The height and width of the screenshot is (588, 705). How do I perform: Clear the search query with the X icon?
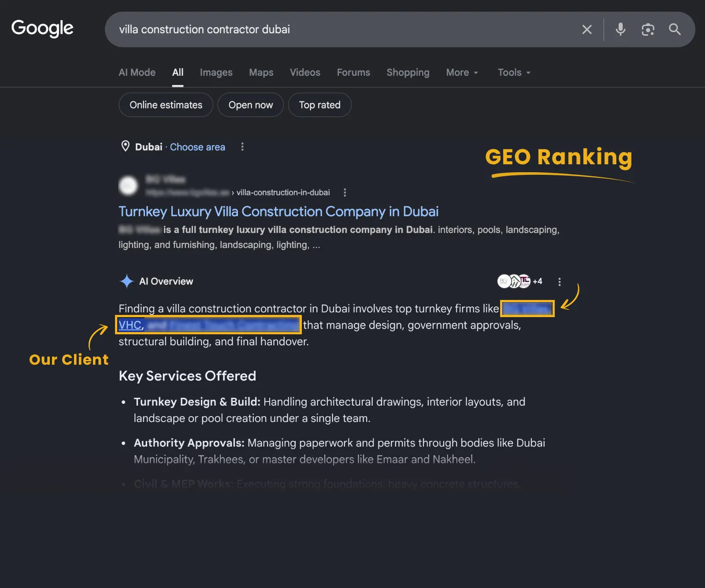pyautogui.click(x=586, y=30)
